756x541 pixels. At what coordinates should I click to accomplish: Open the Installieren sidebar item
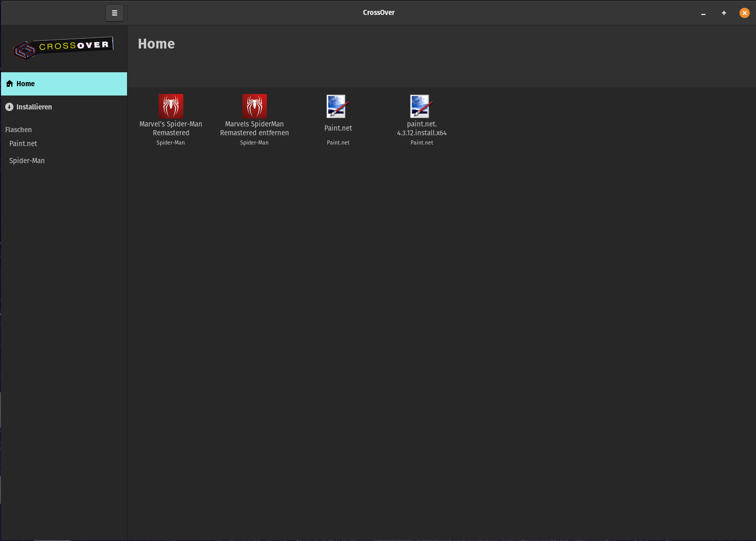tap(64, 107)
